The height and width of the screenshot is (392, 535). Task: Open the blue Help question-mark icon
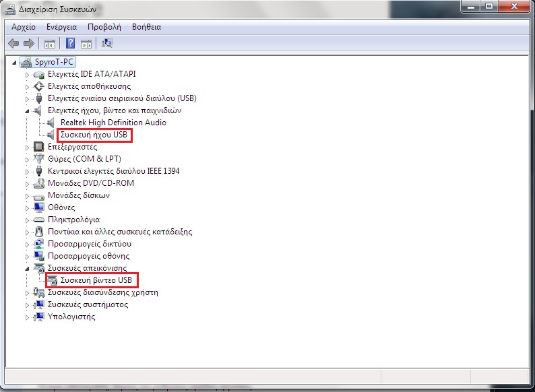pos(70,43)
